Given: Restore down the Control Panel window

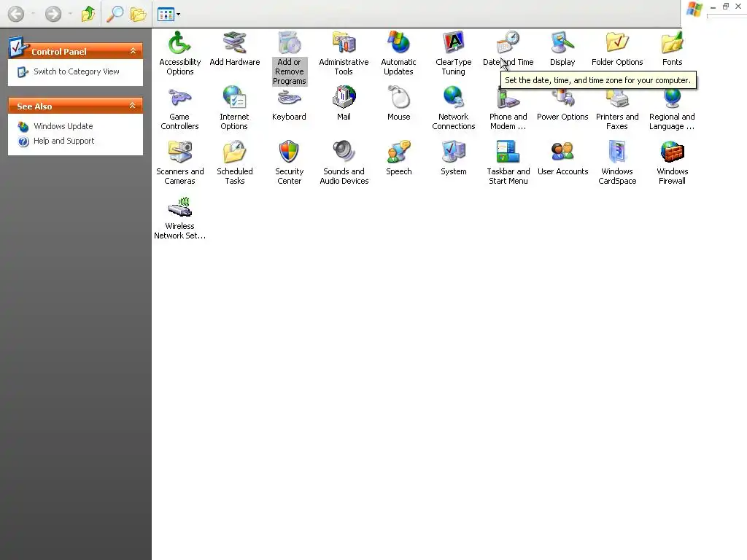Looking at the screenshot, I should 726,7.
